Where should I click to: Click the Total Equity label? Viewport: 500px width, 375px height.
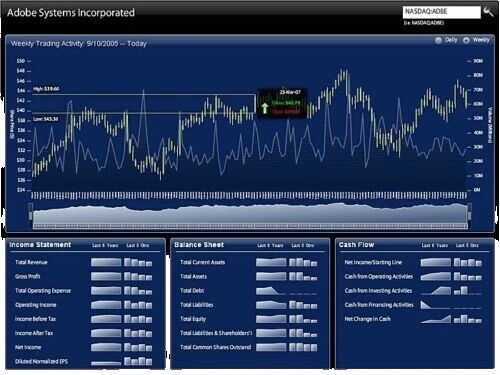[x=193, y=319]
